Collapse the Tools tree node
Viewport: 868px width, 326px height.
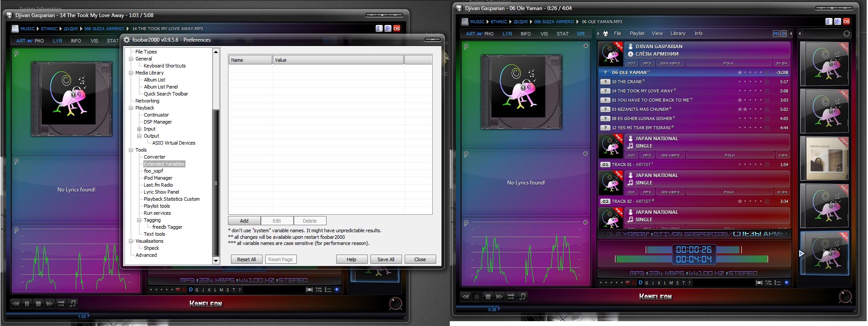pyautogui.click(x=131, y=150)
